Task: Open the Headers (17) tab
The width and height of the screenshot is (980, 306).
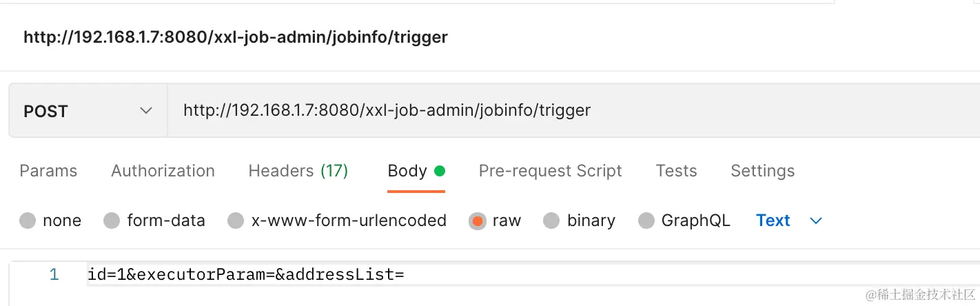Action: click(x=298, y=171)
